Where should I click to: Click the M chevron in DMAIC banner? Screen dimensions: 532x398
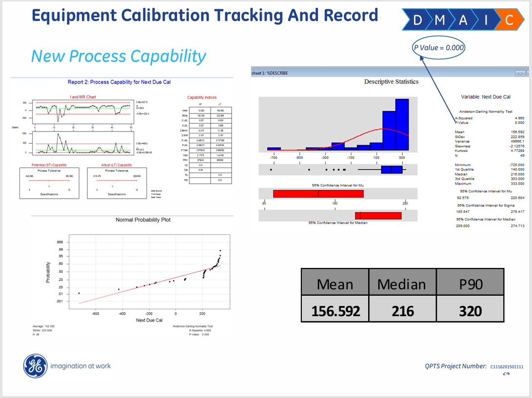pyautogui.click(x=440, y=19)
